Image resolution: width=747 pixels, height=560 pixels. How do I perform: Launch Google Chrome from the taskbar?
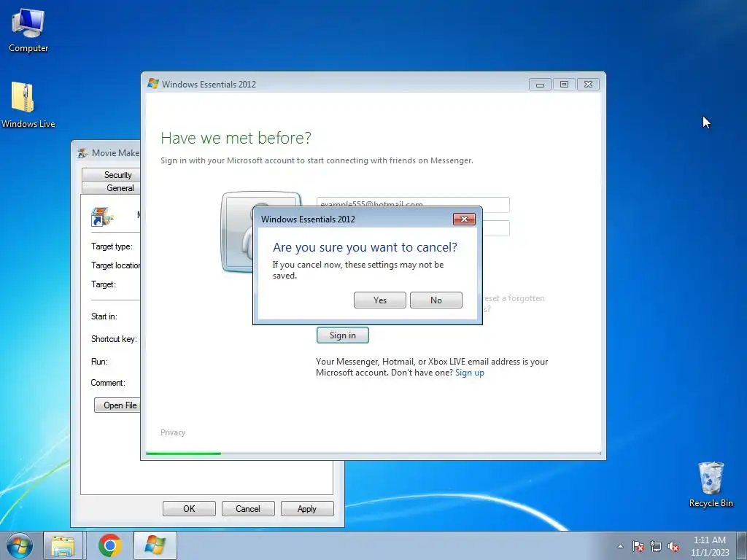(110, 545)
